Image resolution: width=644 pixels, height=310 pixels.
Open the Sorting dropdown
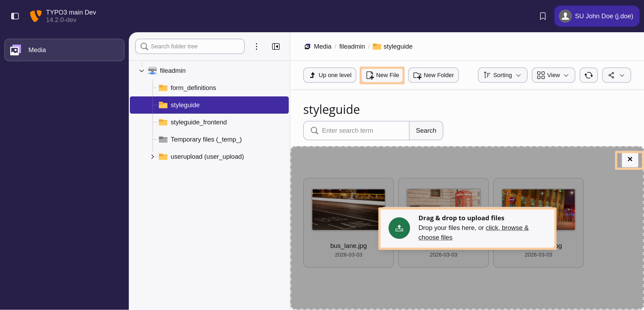click(x=502, y=75)
